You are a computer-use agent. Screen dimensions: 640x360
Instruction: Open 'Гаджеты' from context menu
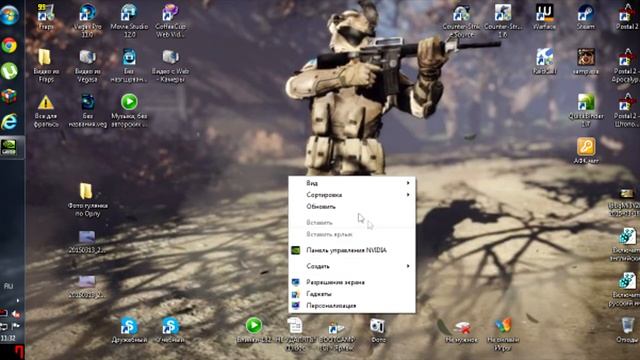tap(352, 294)
